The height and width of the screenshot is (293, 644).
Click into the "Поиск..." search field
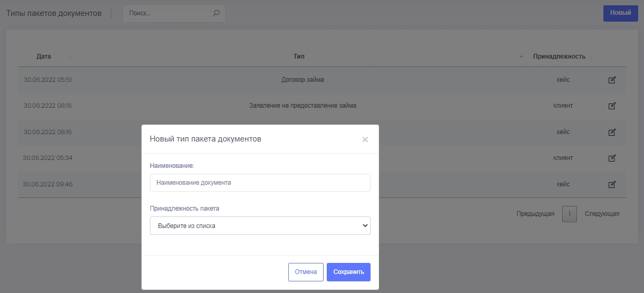[x=168, y=14]
